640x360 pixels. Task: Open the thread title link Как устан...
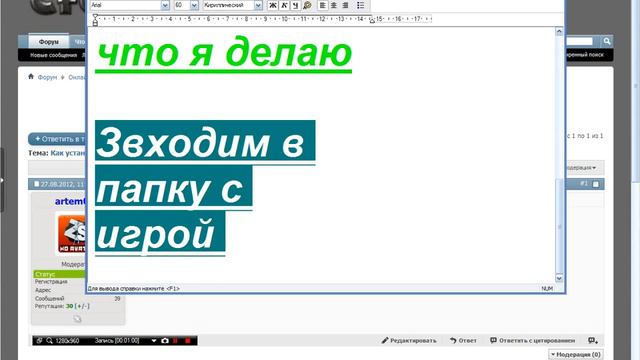point(68,153)
